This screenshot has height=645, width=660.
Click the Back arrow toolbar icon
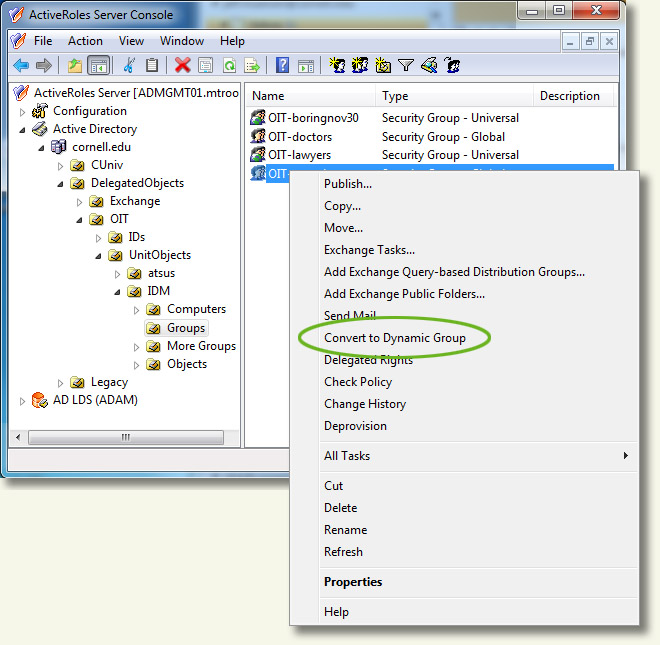coord(21,65)
